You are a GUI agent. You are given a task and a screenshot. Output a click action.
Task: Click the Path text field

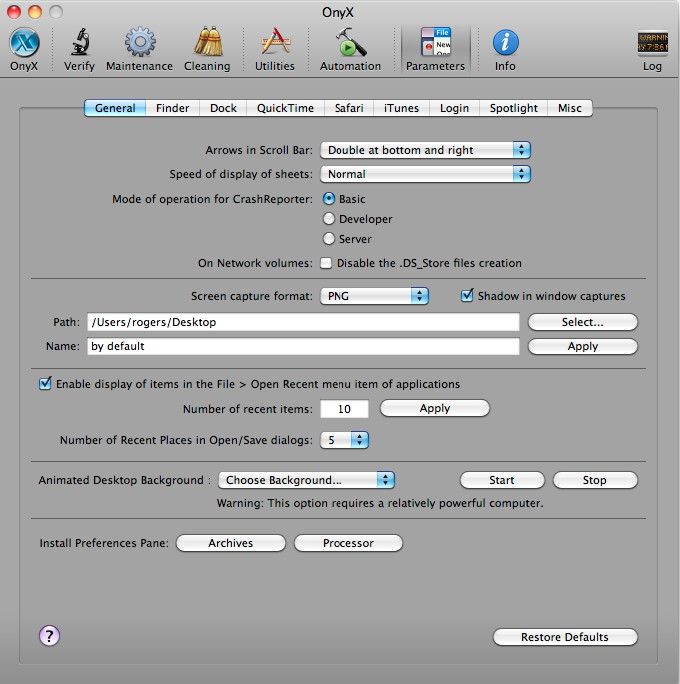pyautogui.click(x=304, y=322)
